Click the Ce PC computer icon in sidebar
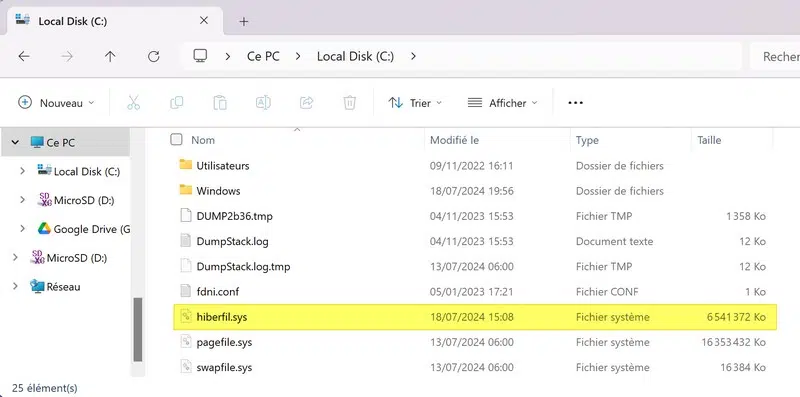 click(x=37, y=142)
